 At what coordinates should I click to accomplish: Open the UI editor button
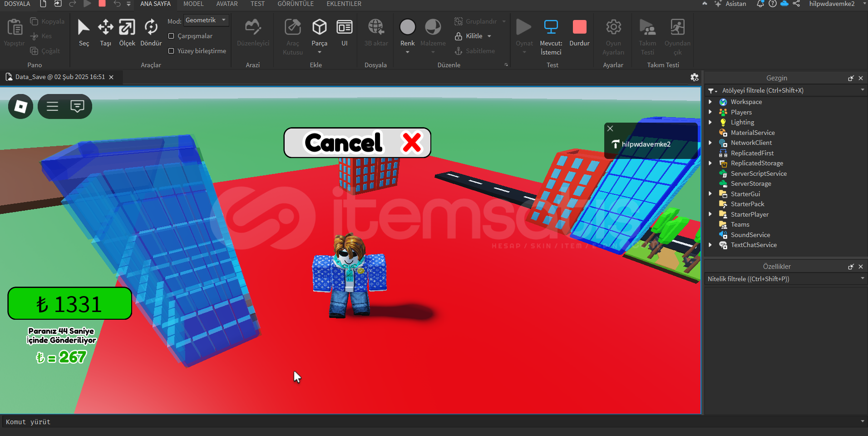(x=345, y=32)
